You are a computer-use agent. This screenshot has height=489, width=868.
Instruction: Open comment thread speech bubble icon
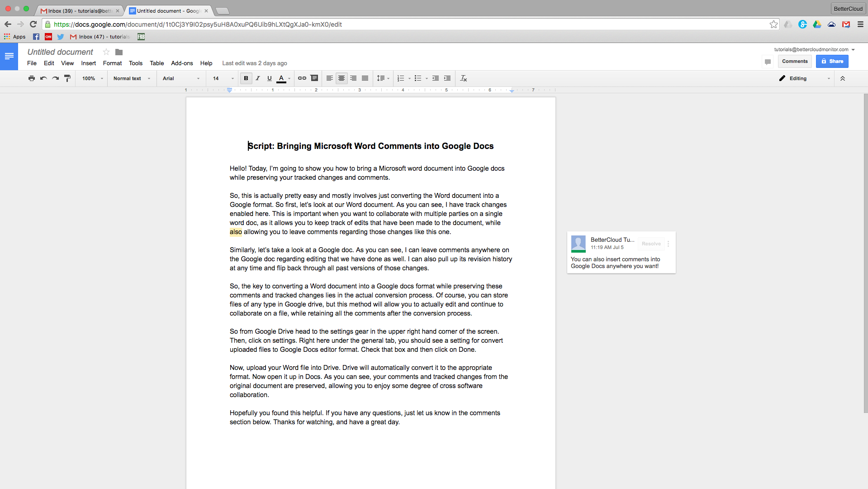click(768, 62)
